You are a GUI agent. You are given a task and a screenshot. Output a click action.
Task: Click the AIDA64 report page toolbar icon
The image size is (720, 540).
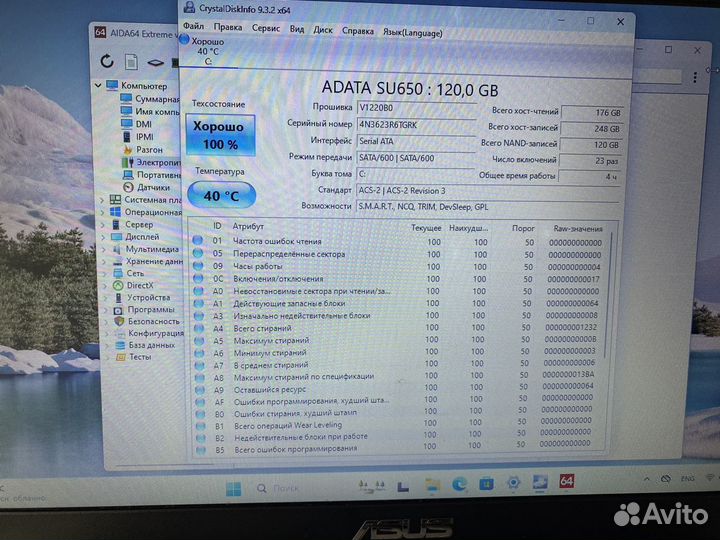coord(131,62)
